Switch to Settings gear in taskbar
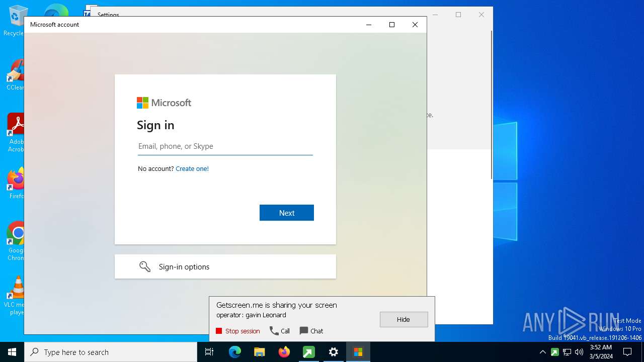The width and height of the screenshot is (644, 362). (334, 352)
